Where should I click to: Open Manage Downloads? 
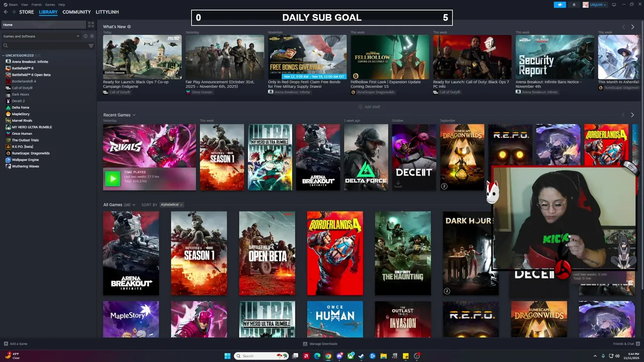[x=320, y=344]
